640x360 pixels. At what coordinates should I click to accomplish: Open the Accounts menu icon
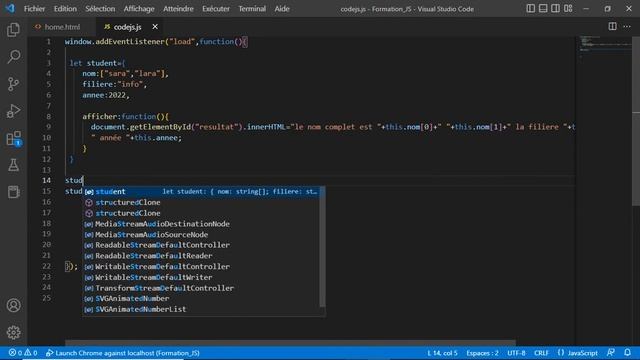[13, 305]
